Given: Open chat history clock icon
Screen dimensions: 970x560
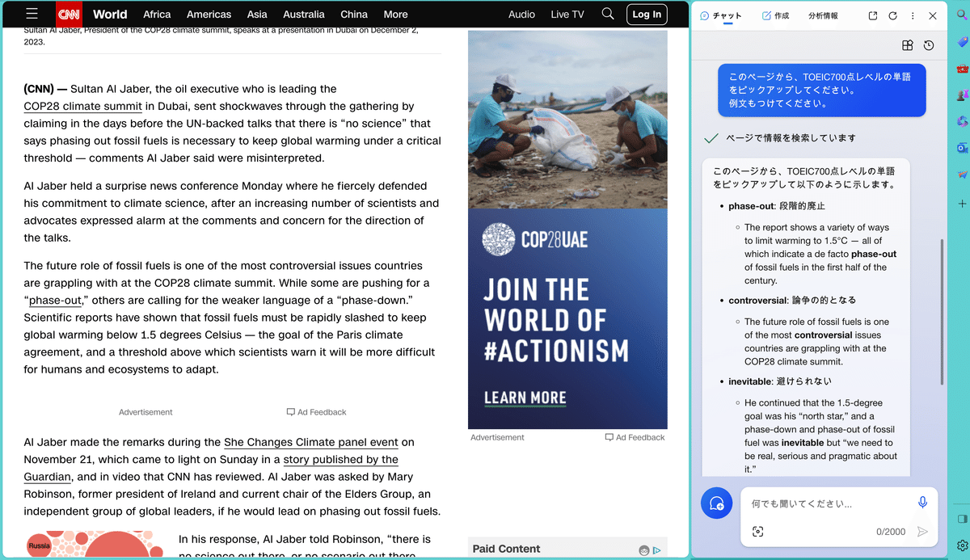Looking at the screenshot, I should point(929,45).
